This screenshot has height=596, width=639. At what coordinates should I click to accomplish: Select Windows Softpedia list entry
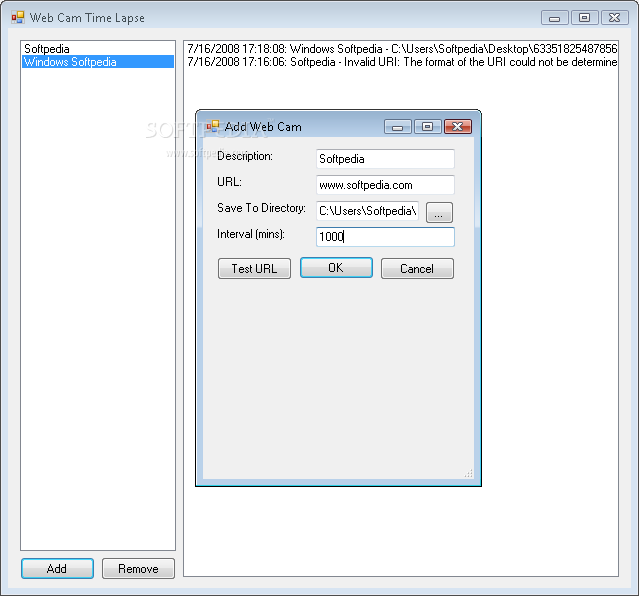[x=98, y=62]
